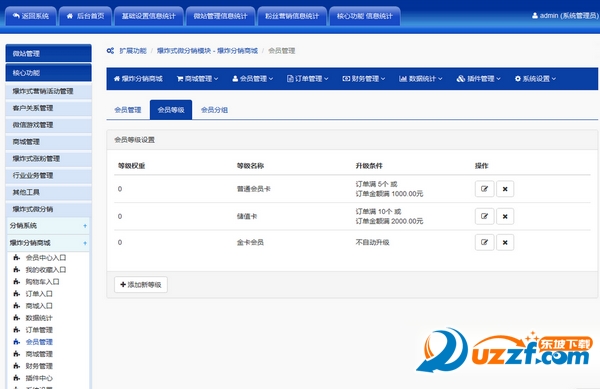Open 基础设置信息统计 top tab
This screenshot has height=389, width=600.
tap(148, 16)
